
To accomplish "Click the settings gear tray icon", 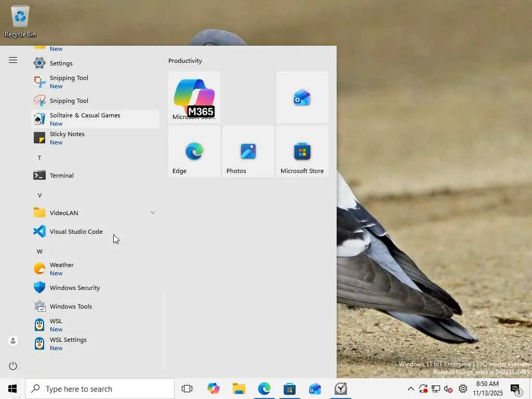I will point(463,389).
